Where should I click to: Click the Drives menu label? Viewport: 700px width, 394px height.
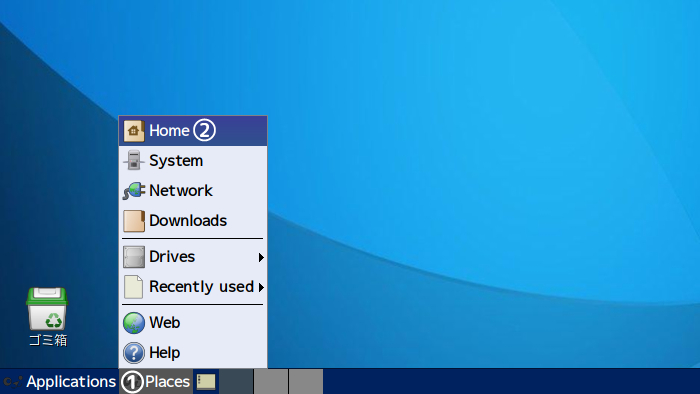[172, 257]
